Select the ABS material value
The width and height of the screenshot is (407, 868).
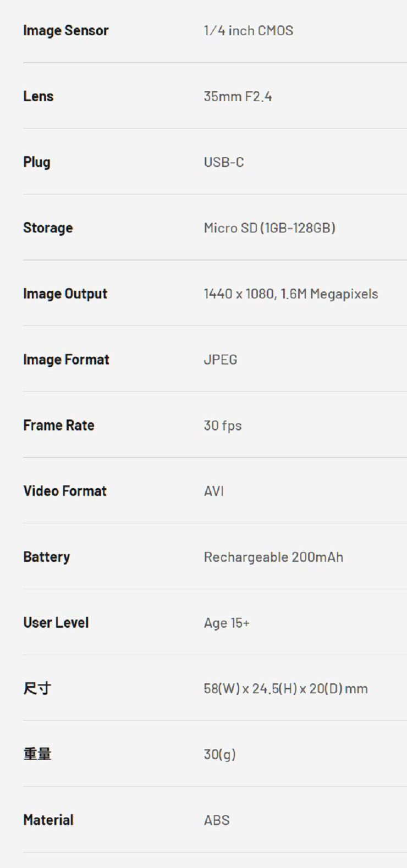tap(217, 820)
